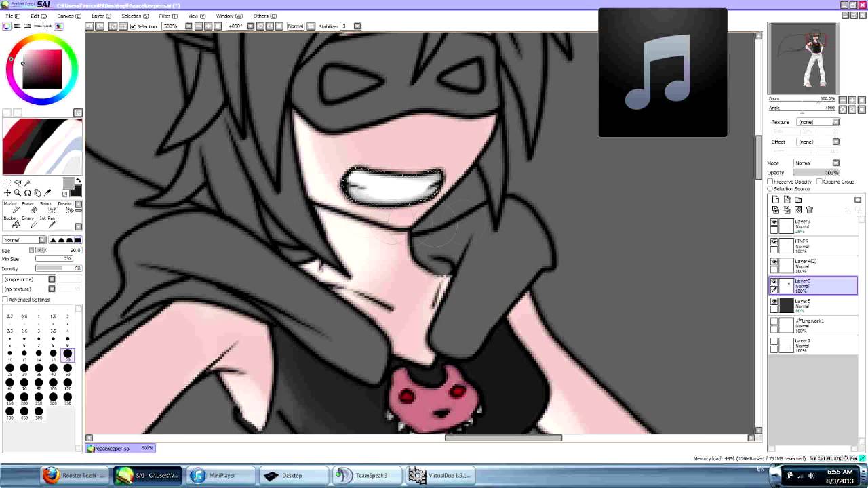Enable Advanced Settings checkbox
Screen dimensions: 868x488
tap(5, 300)
